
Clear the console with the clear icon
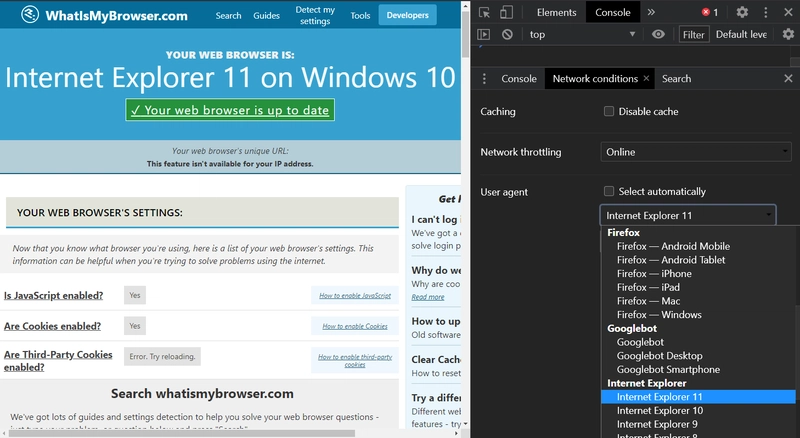[507, 34]
